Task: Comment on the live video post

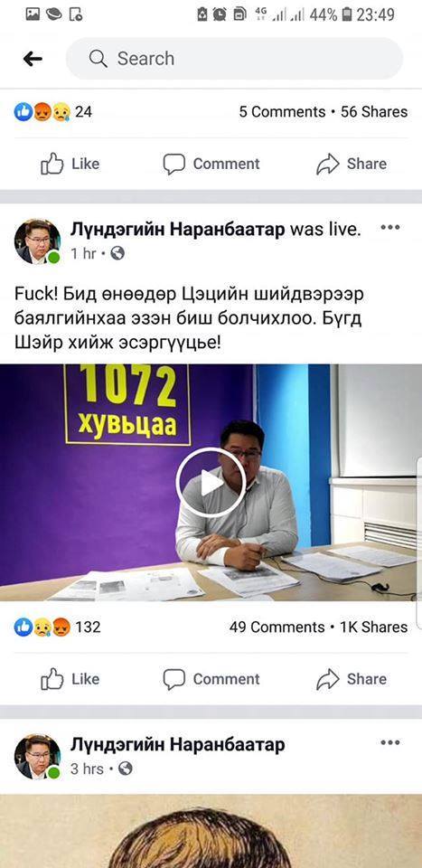Action: coord(211,679)
